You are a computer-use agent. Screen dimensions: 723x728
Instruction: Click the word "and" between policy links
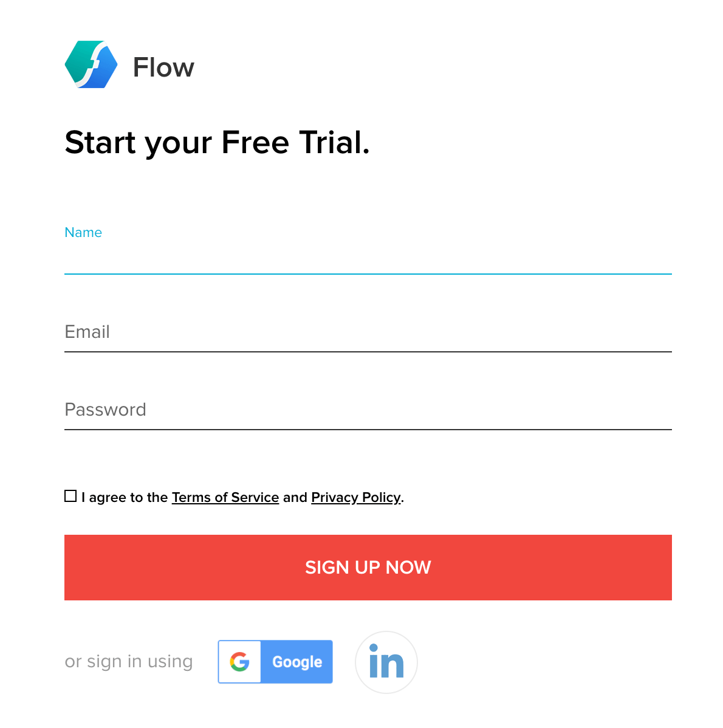click(x=295, y=498)
